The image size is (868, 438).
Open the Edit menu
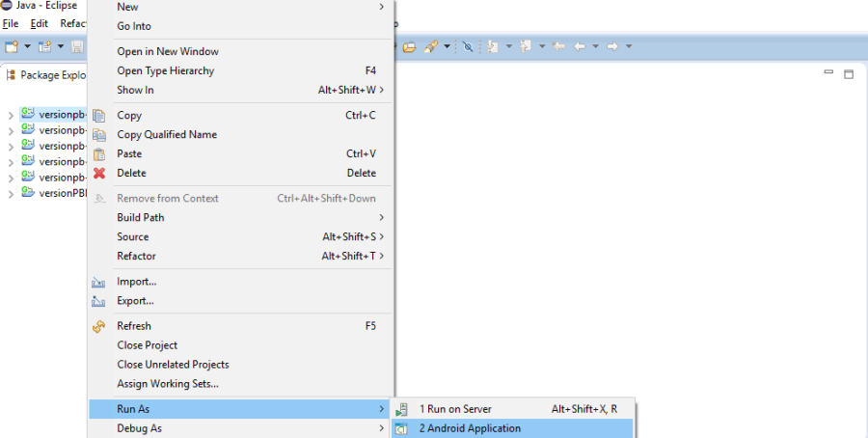39,24
